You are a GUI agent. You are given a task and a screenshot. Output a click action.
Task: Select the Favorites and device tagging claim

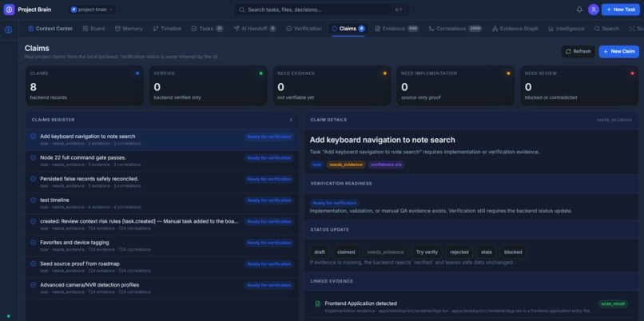(x=162, y=246)
